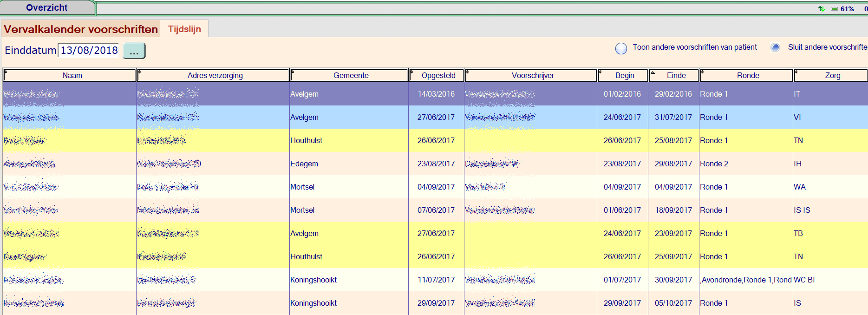Click the green network sync arrows icon
The image size is (868, 315).
[x=821, y=9]
